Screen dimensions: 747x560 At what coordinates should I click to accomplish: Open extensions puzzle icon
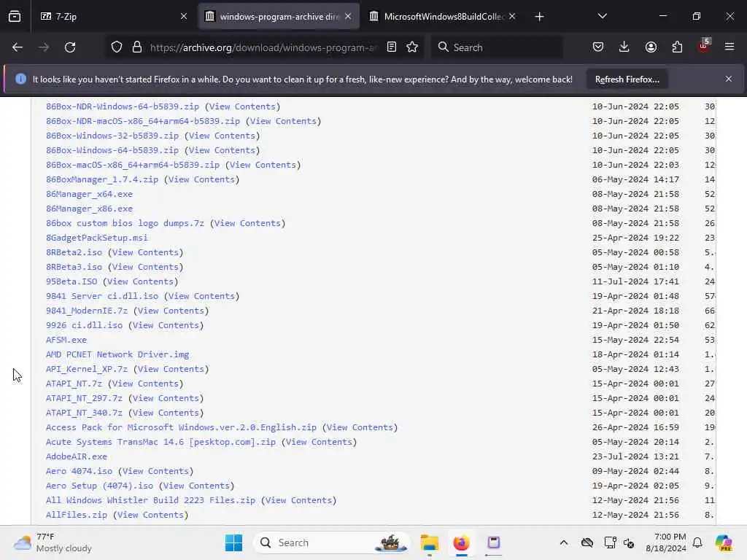[x=677, y=47]
